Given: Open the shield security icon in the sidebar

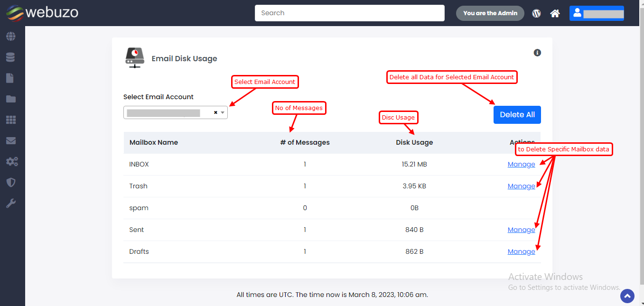Looking at the screenshot, I should tap(10, 183).
